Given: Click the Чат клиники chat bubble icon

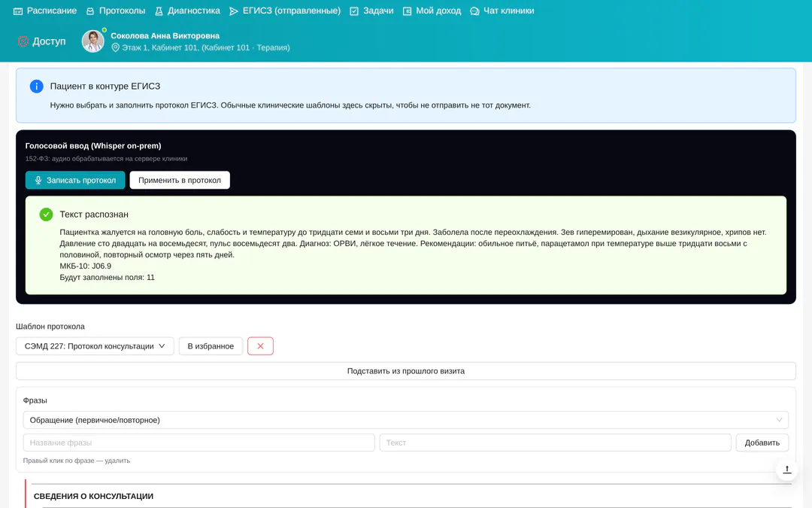Looking at the screenshot, I should click(x=474, y=11).
